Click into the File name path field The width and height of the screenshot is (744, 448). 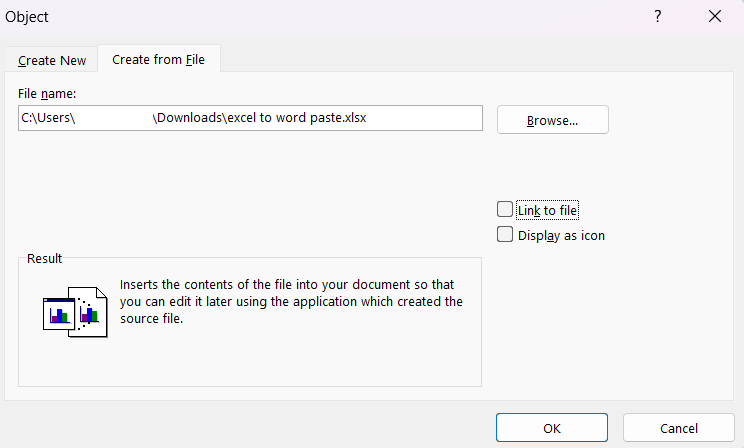click(250, 118)
